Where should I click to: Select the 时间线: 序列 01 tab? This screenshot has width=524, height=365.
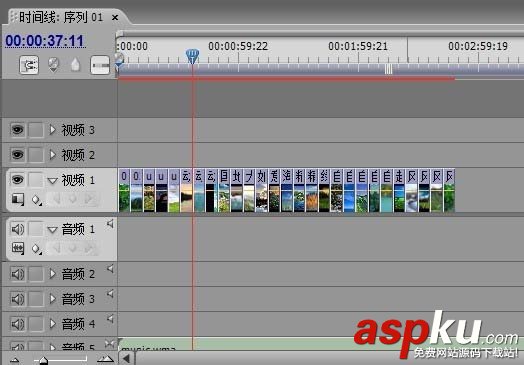point(61,17)
